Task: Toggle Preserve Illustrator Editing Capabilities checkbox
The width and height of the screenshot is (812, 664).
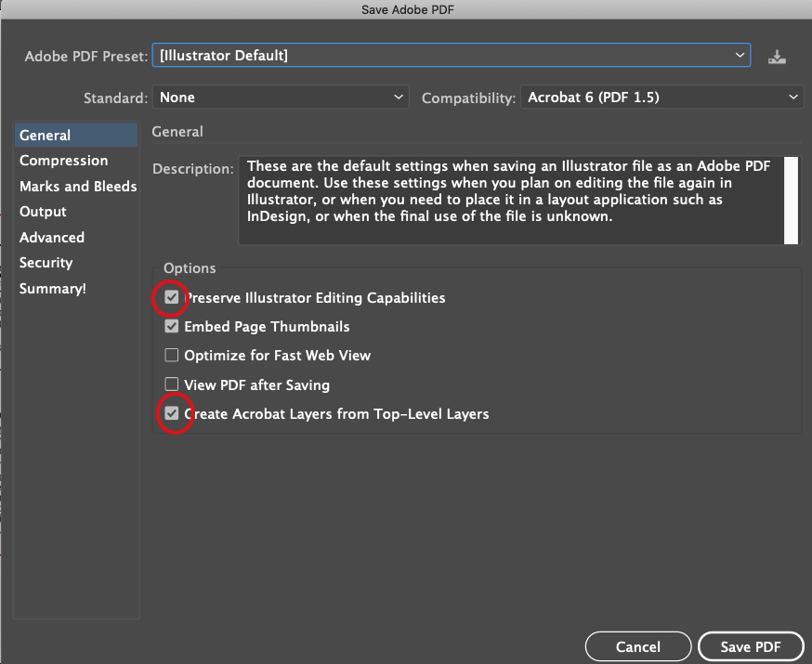Action: (171, 297)
